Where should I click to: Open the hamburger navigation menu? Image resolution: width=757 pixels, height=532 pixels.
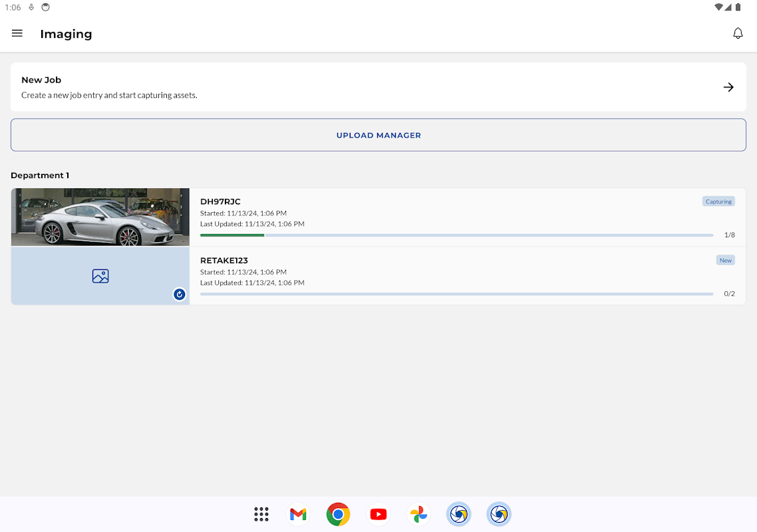[x=17, y=33]
